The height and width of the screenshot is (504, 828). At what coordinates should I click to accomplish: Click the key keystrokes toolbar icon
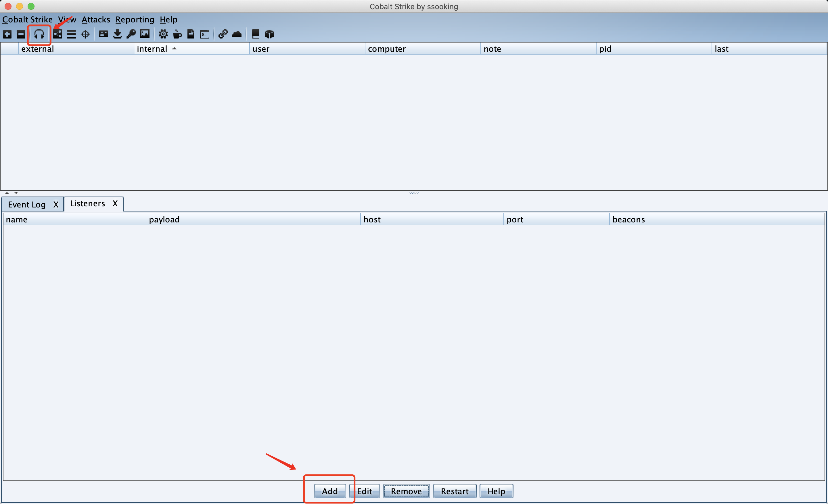[x=131, y=34]
